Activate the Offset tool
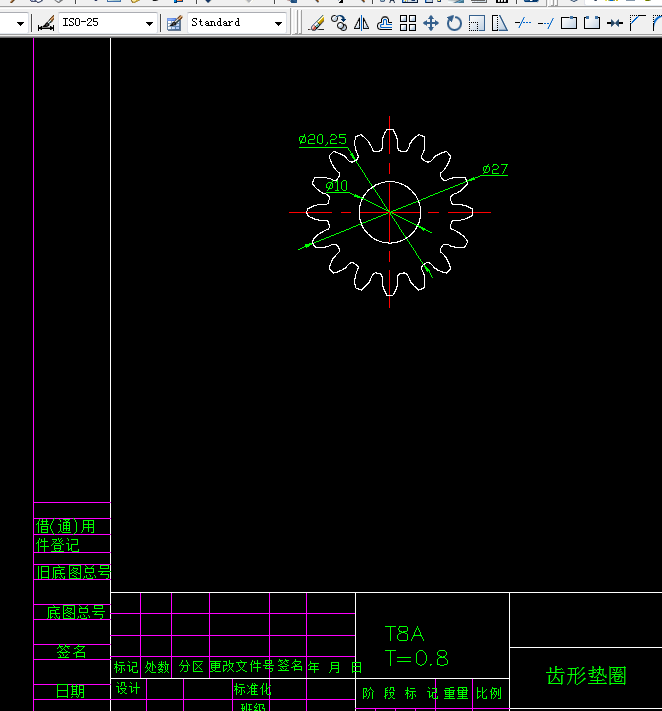This screenshot has width=662, height=711. (385, 23)
